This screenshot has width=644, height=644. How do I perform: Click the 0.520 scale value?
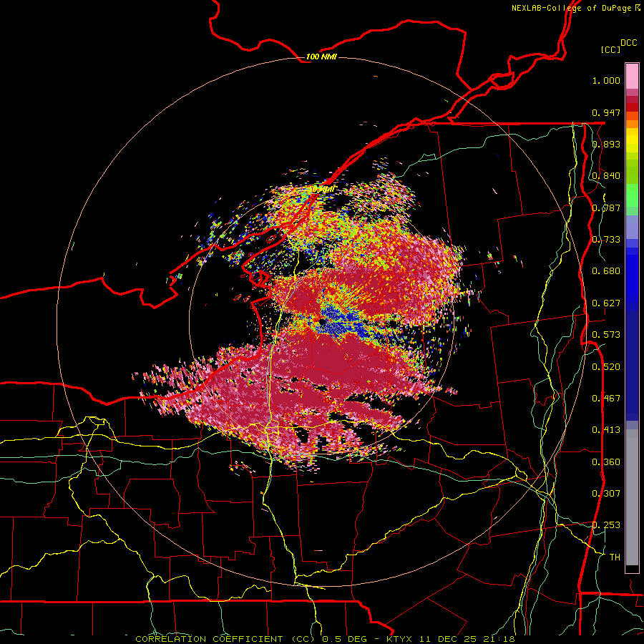pos(606,367)
